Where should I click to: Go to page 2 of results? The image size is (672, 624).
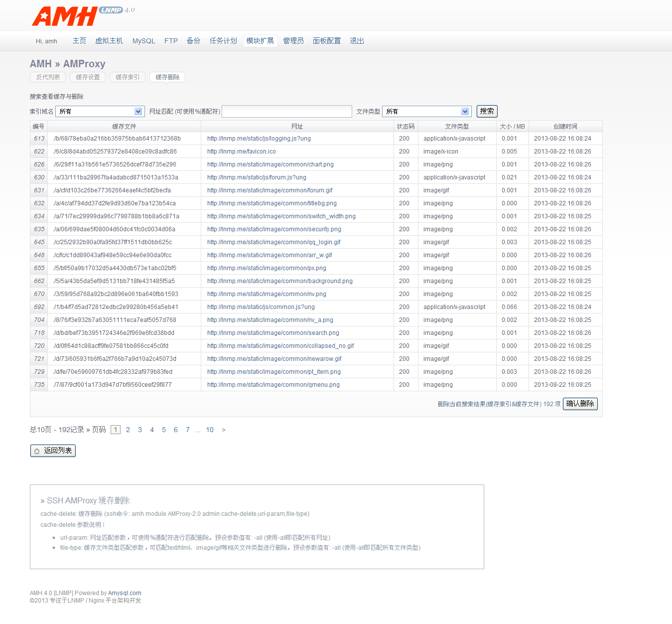coord(128,430)
